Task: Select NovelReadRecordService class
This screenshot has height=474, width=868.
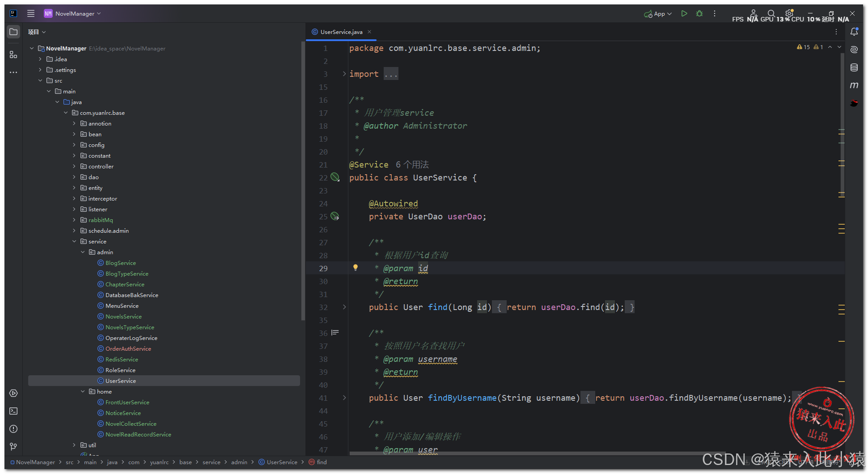Action: (x=138, y=434)
